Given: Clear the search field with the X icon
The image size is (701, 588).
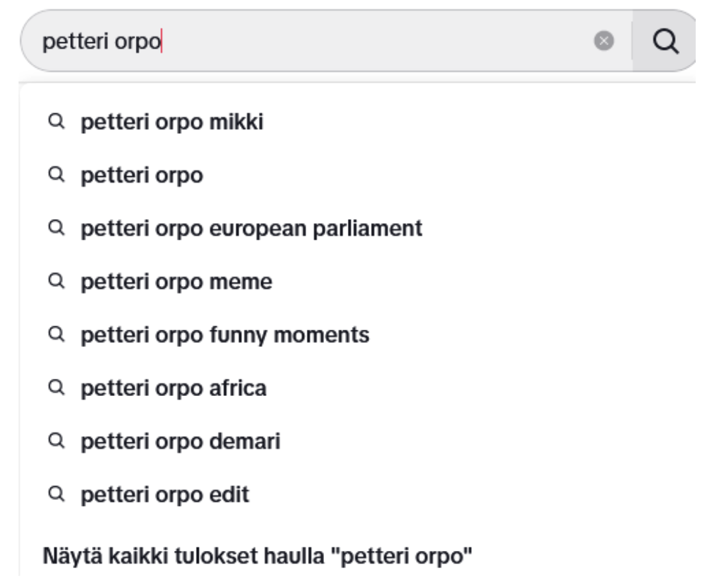Looking at the screenshot, I should point(604,41).
